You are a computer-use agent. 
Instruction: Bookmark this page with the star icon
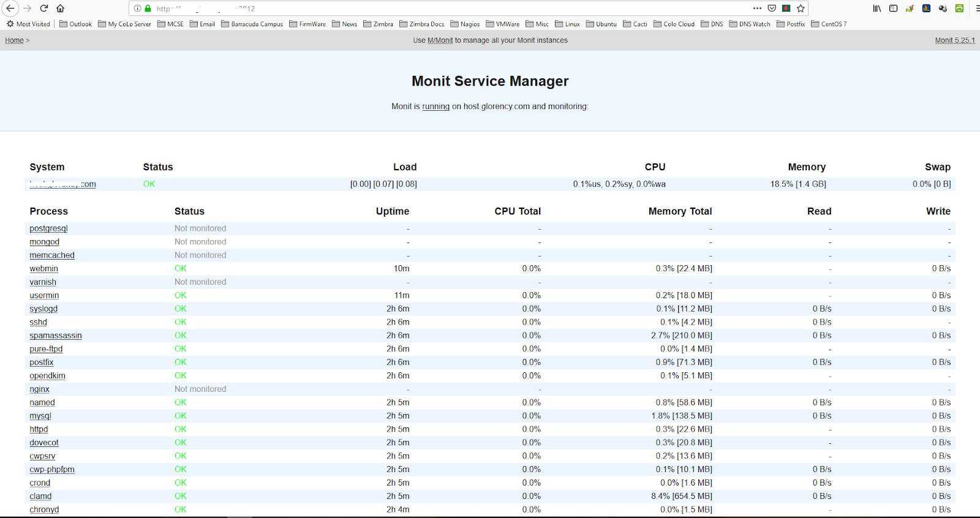(801, 8)
